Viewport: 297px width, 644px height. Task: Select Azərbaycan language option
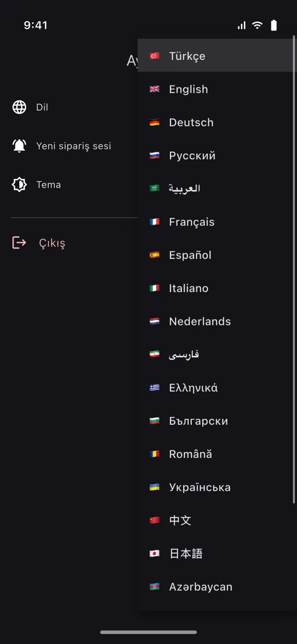(217, 587)
